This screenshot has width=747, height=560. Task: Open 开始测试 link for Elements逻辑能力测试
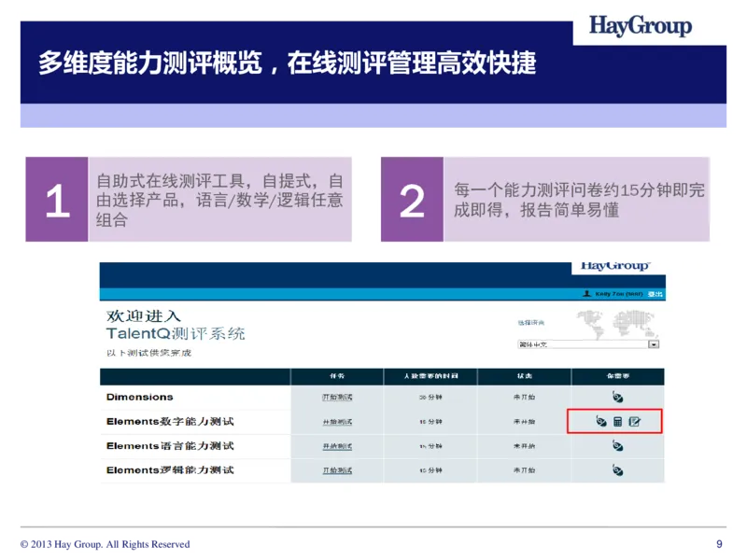336,471
